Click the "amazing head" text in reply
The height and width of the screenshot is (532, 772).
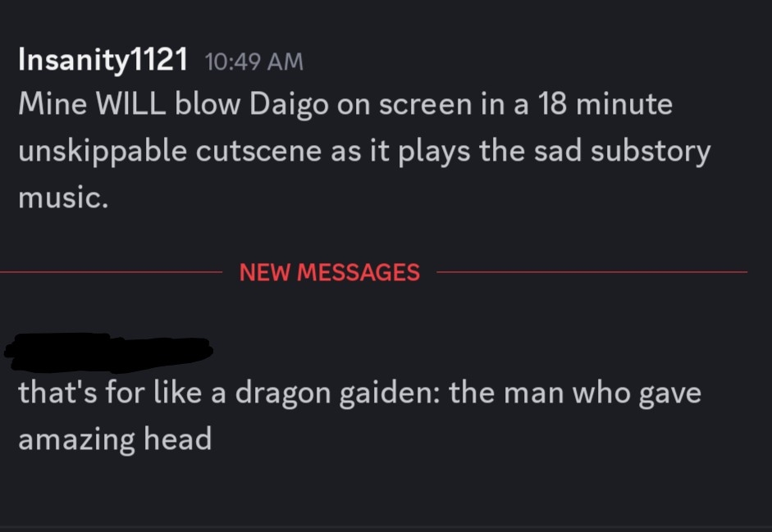(x=115, y=439)
